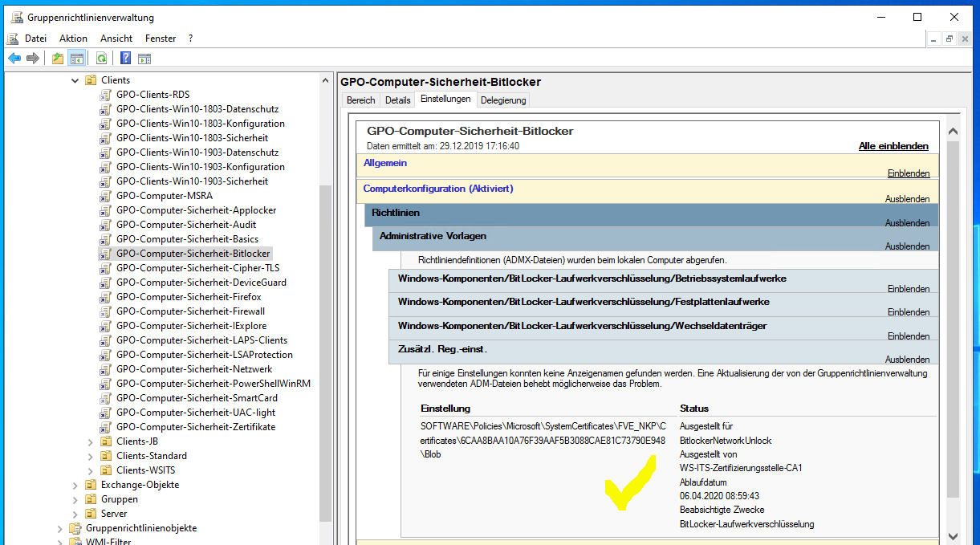Click the GPO-Computer-Sicherheit-SmartCard icon
Viewport: 980px width, 545px height.
coord(105,398)
